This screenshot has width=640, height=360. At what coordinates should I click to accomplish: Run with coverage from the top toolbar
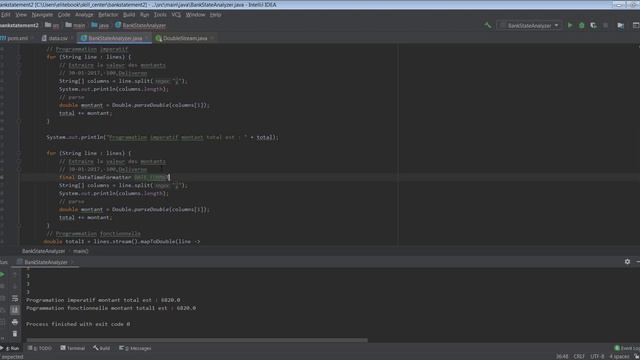pyautogui.click(x=593, y=25)
